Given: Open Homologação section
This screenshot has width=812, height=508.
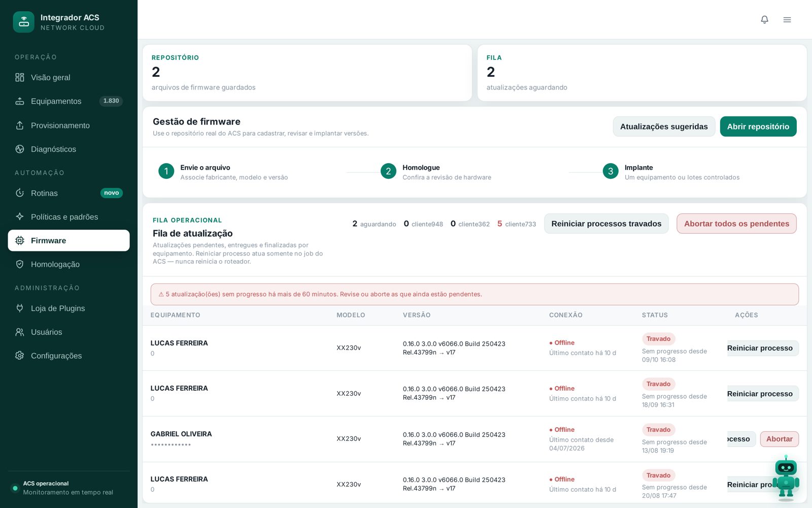Looking at the screenshot, I should (69, 264).
